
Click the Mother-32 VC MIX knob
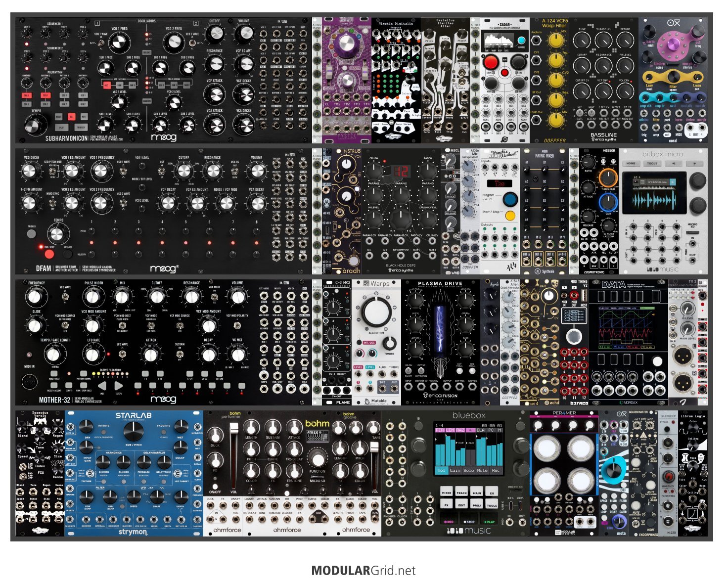[237, 354]
